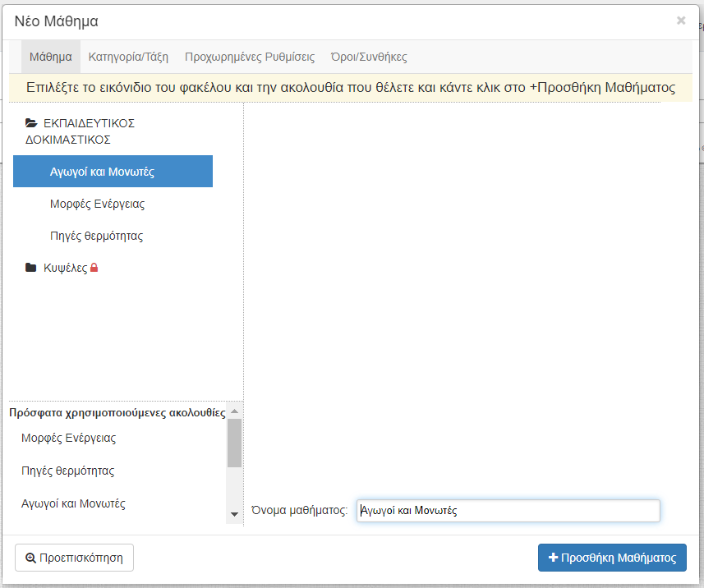Click the open folder icon beside ΕΚΠΑΙΔΕΥΤΙΚΟΣ ΔΟΚΙΜΑΣΤΙΚΟΣ
This screenshot has height=588, width=704.
tap(31, 123)
